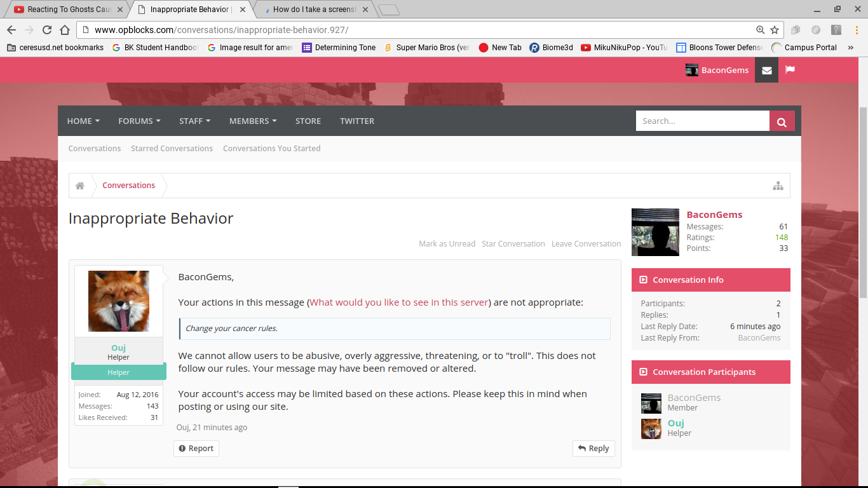The height and width of the screenshot is (488, 868).
Task: Open Ouj in Conversation Participants
Action: click(x=675, y=423)
